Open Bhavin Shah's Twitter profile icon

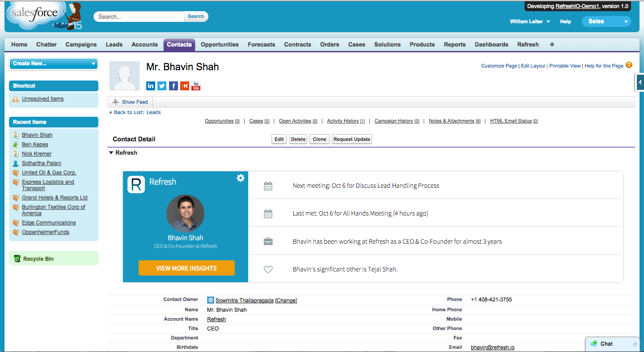[162, 86]
